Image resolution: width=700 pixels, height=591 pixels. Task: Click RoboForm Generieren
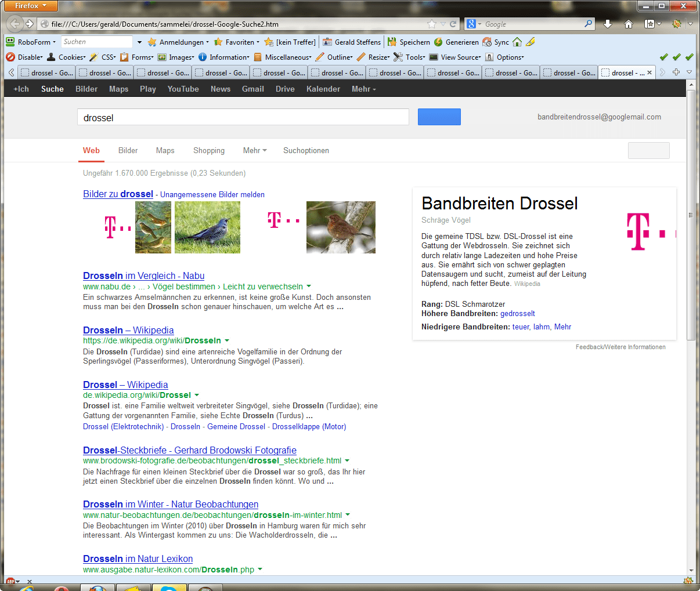point(456,42)
